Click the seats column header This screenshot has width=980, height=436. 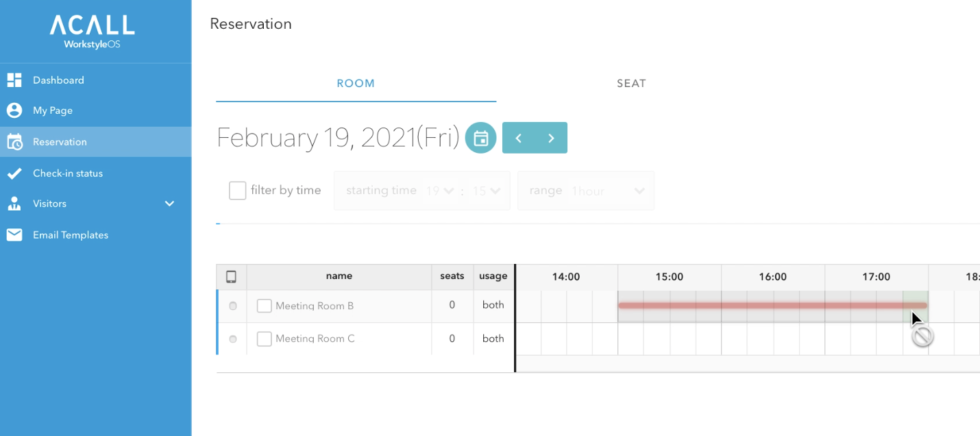452,276
